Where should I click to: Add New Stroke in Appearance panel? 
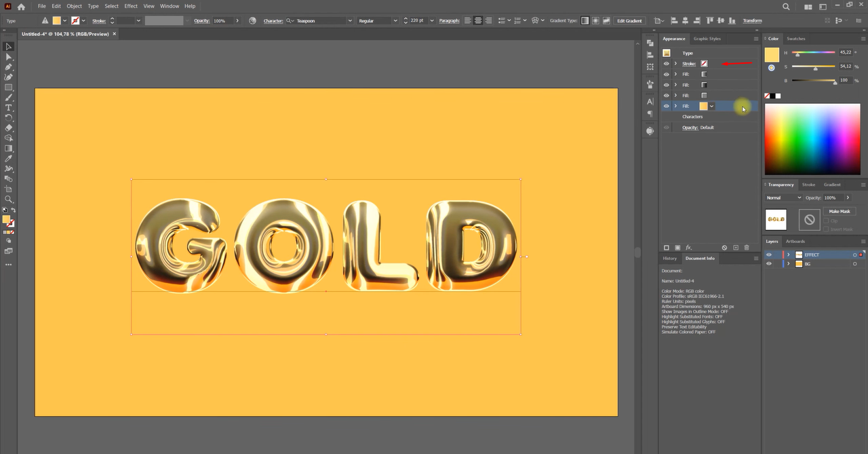point(667,248)
